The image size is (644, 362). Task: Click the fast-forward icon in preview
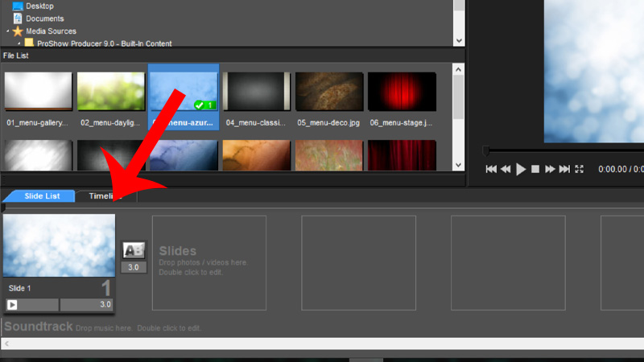pyautogui.click(x=551, y=169)
